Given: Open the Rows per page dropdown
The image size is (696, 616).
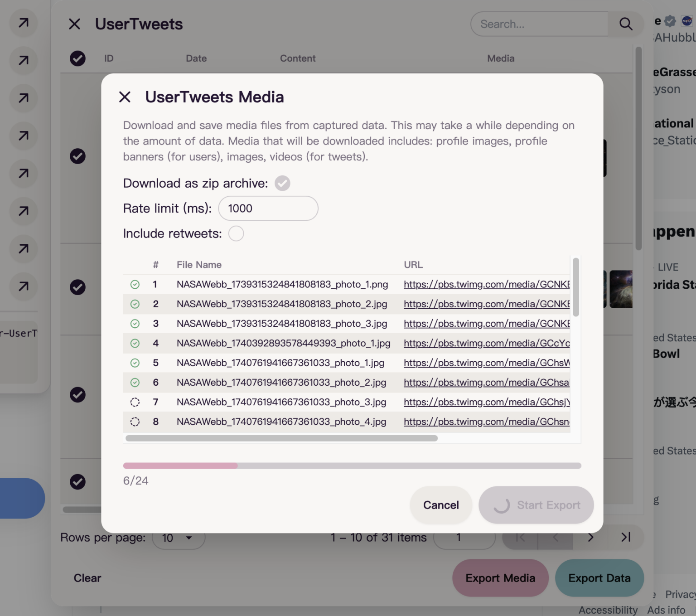Looking at the screenshot, I should (x=179, y=538).
